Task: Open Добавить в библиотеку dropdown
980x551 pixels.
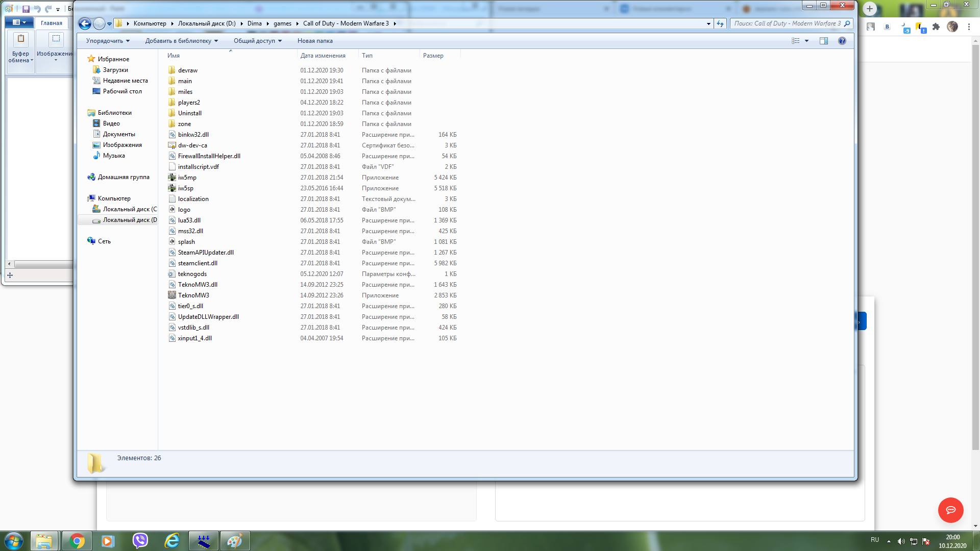Action: [181, 41]
